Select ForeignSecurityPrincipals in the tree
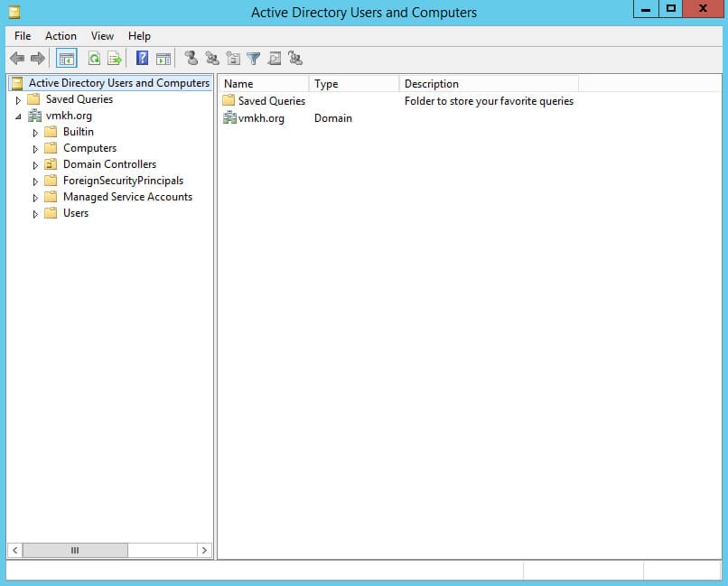 click(x=123, y=181)
